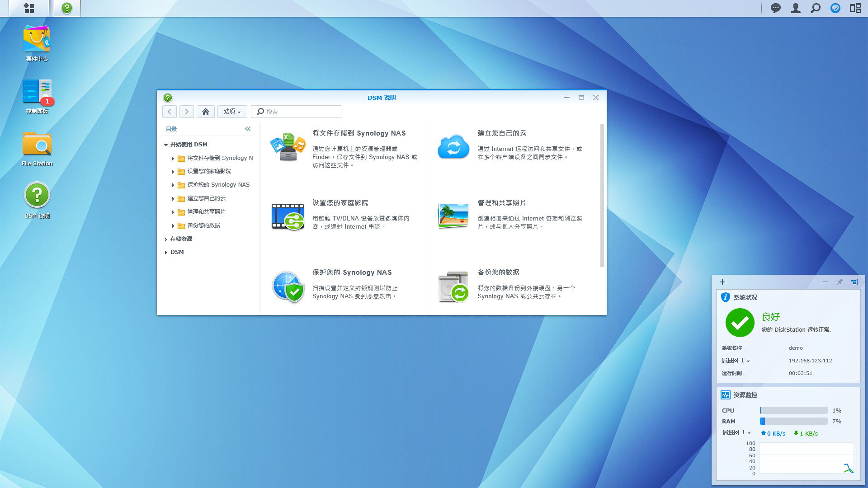Select 备份您的数据 in the help sidebar
This screenshot has height=488, width=868.
tap(203, 225)
